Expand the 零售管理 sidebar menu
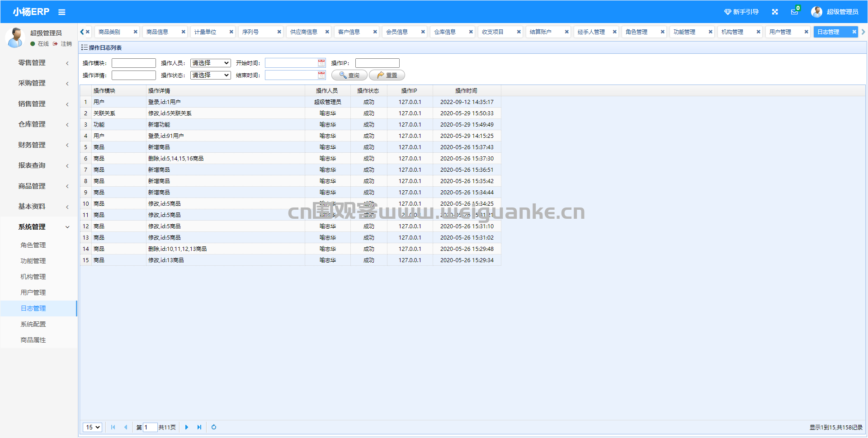 click(x=39, y=63)
